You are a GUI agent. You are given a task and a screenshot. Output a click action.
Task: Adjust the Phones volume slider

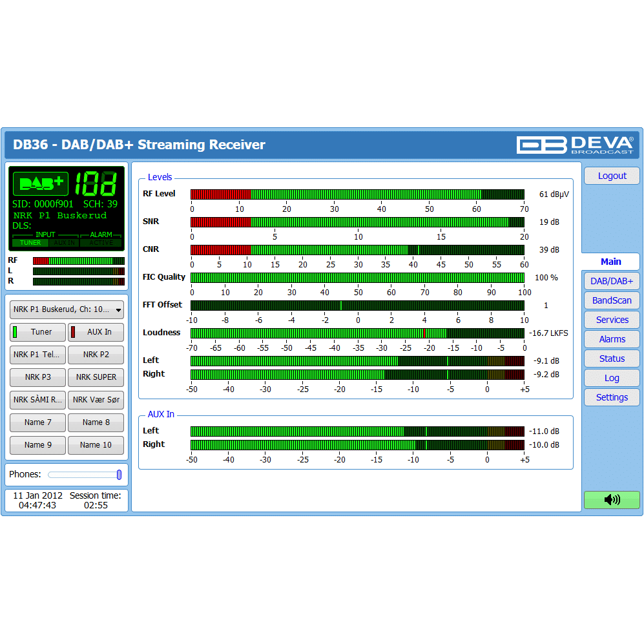pyautogui.click(x=119, y=475)
